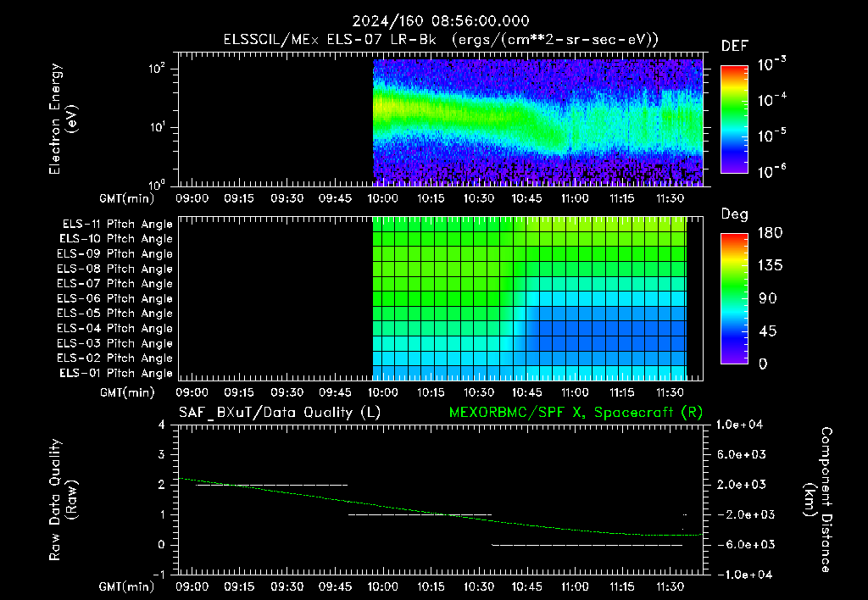This screenshot has height=600, width=868.
Task: Click the 4 tick label on quality axis
Action: click(161, 425)
